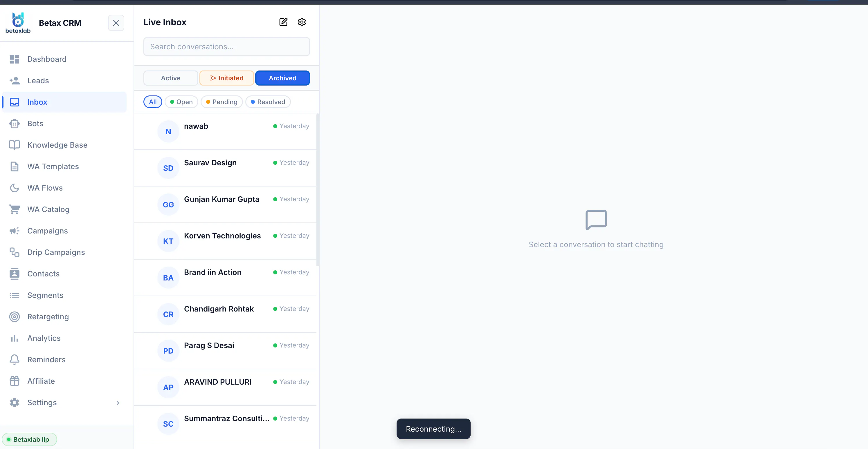
Task: Click the BA avatar
Action: pos(168,278)
